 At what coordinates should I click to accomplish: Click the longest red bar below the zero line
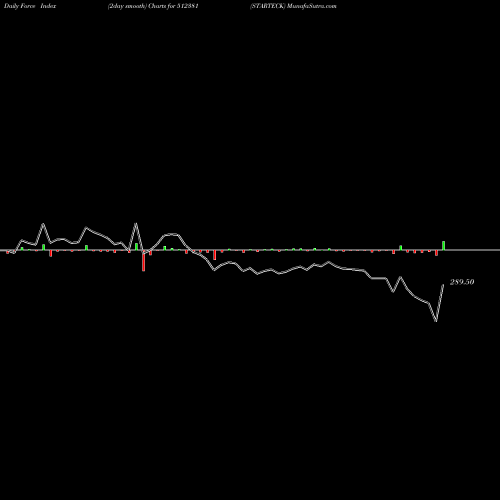[144, 260]
